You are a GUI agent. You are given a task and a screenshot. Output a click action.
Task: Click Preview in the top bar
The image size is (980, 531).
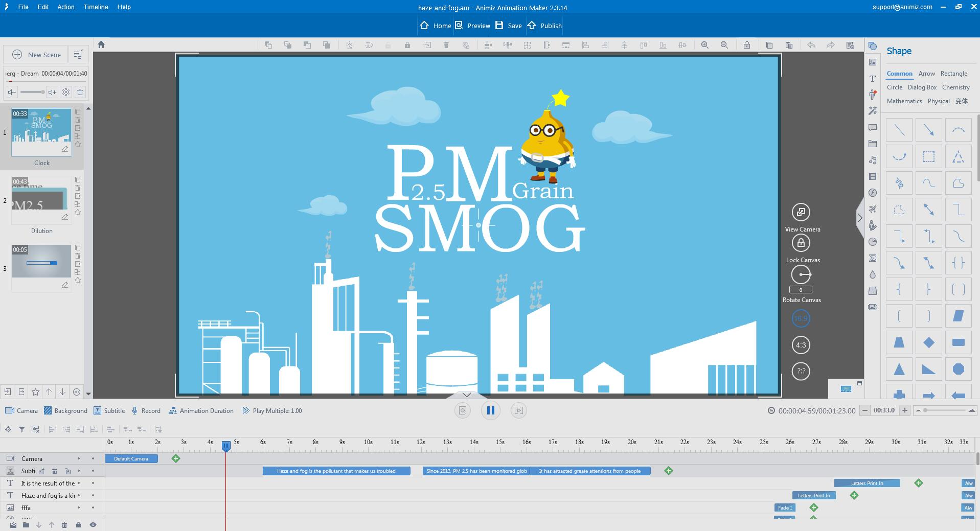coord(473,26)
